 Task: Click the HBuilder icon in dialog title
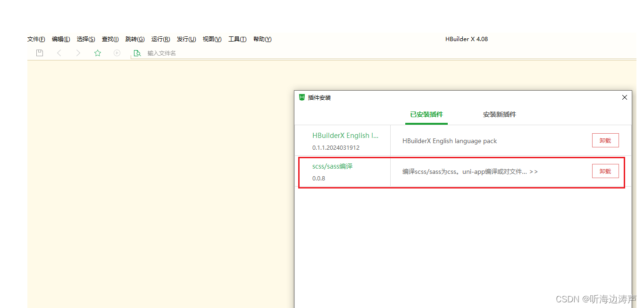[x=302, y=97]
